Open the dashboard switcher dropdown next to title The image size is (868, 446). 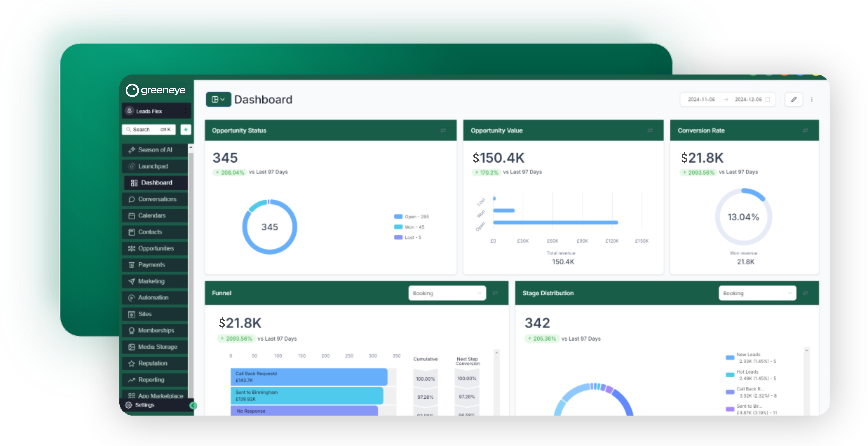tap(218, 99)
